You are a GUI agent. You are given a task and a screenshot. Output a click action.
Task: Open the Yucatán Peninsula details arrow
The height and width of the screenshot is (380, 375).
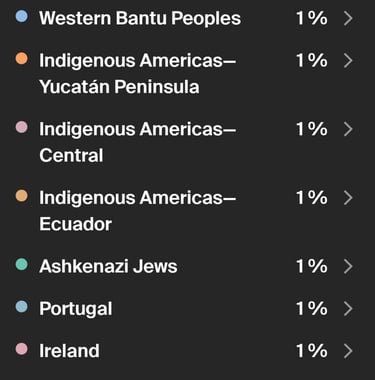pyautogui.click(x=348, y=61)
